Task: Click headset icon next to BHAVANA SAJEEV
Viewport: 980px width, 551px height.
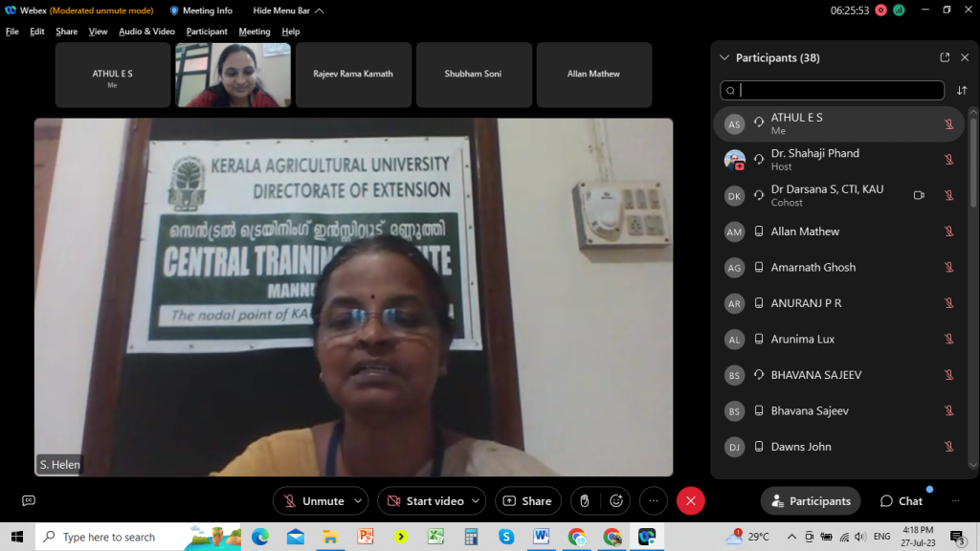Action: (759, 375)
